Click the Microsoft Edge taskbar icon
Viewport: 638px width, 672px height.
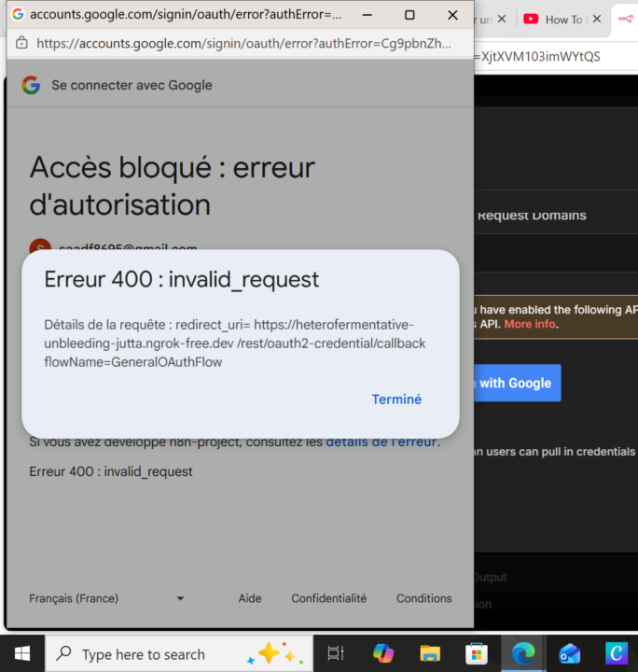click(523, 653)
